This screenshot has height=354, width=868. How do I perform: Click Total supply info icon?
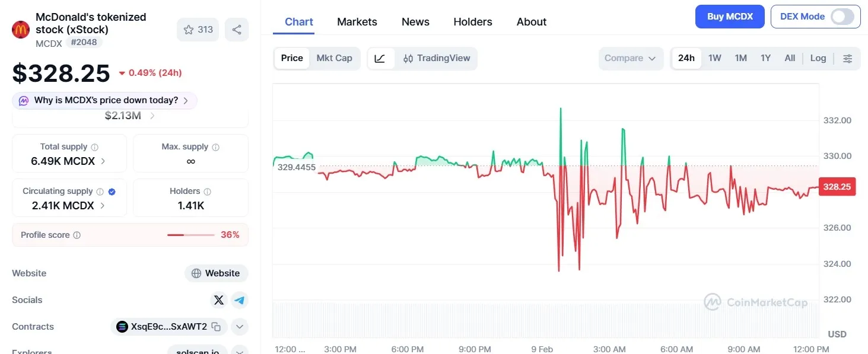[95, 147]
